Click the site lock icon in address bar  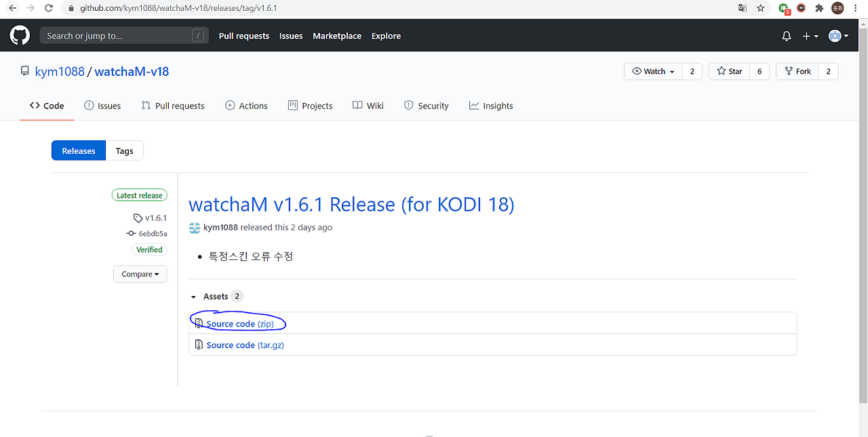(x=71, y=8)
